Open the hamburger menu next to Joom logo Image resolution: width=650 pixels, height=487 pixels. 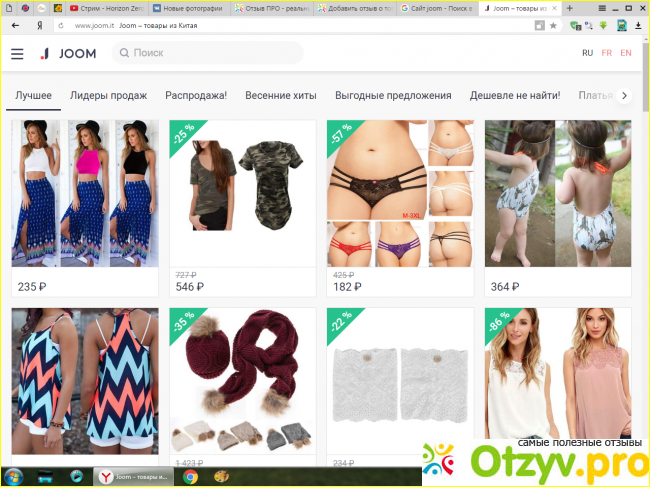click(x=17, y=53)
